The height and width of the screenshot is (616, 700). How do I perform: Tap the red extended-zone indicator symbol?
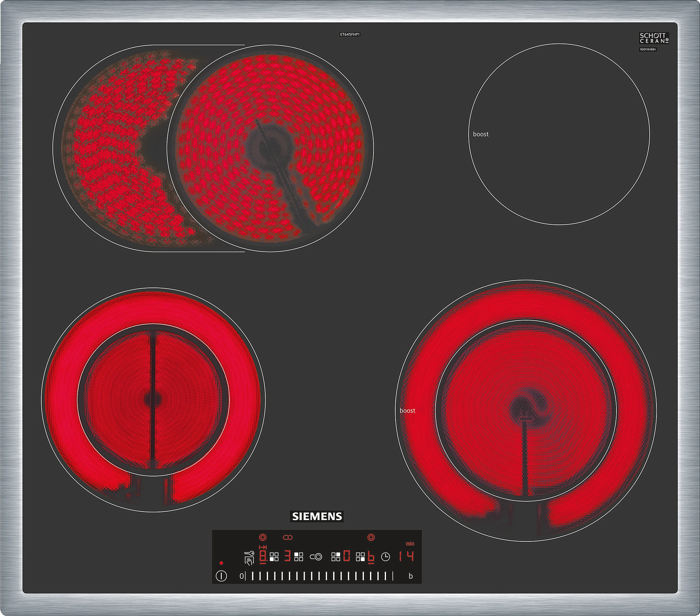(x=288, y=538)
